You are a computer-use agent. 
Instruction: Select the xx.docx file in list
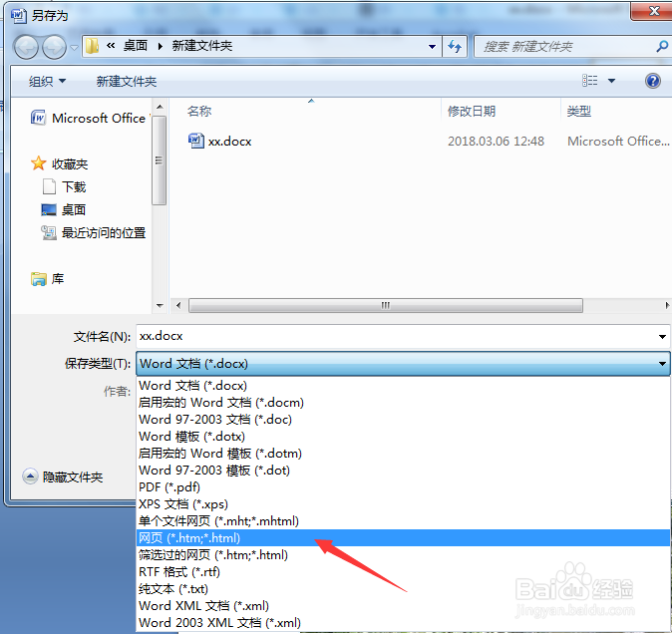click(229, 142)
